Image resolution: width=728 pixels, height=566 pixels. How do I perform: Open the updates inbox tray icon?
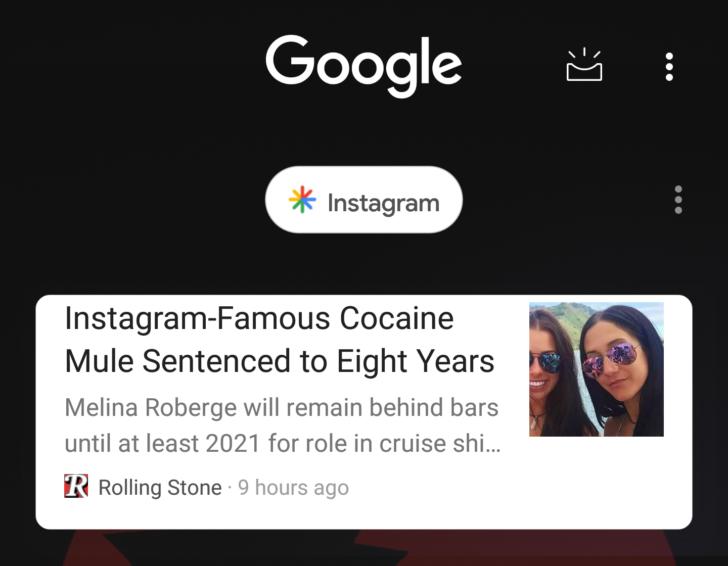[584, 65]
